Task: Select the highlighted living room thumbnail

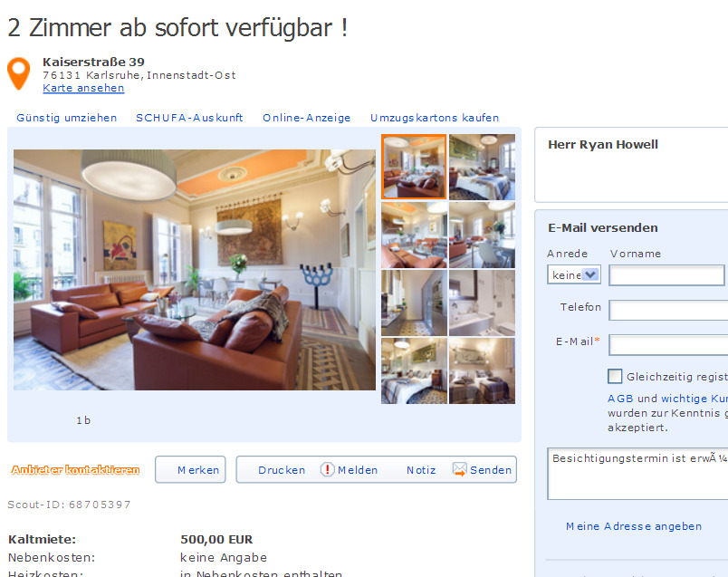Action: click(x=414, y=167)
